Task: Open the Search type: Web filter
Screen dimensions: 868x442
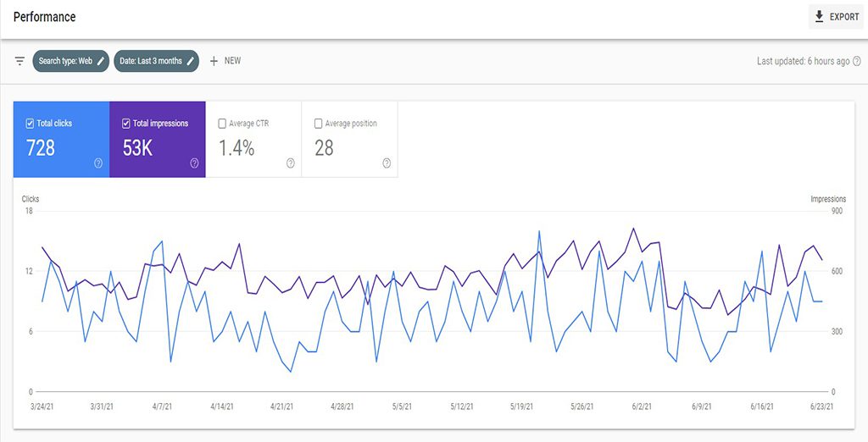Action: click(65, 61)
